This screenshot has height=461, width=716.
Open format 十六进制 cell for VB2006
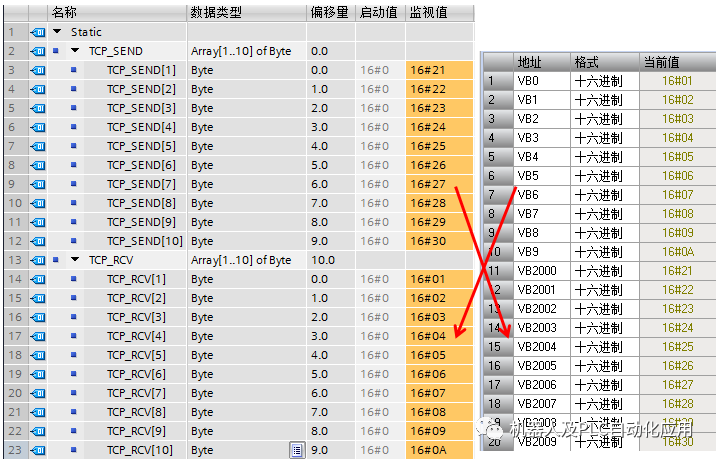click(605, 385)
